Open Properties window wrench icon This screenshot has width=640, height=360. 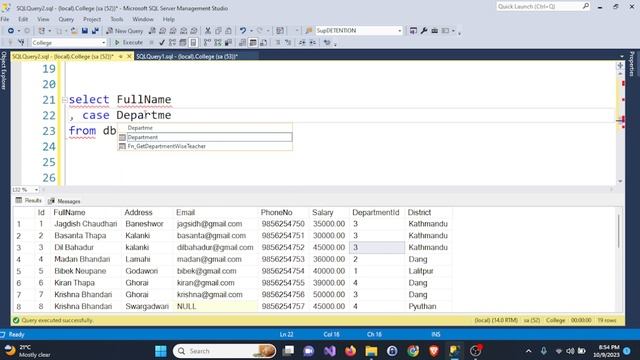(424, 31)
